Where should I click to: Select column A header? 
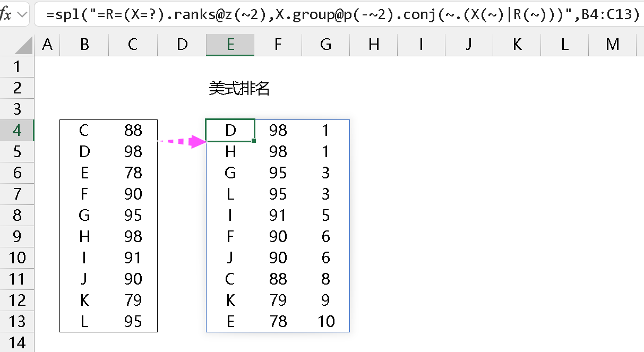(x=47, y=45)
